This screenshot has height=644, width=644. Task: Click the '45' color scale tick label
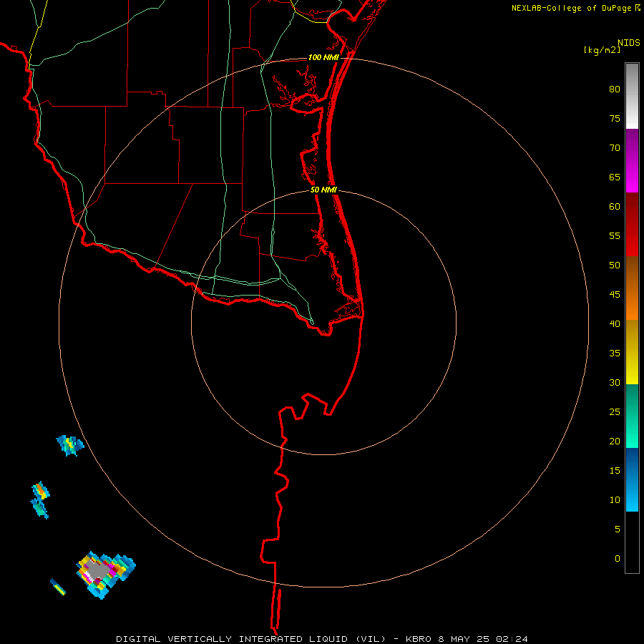615,295
